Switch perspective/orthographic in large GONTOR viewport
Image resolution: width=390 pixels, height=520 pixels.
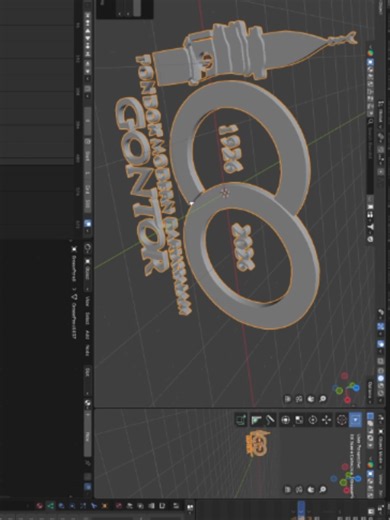(x=288, y=398)
